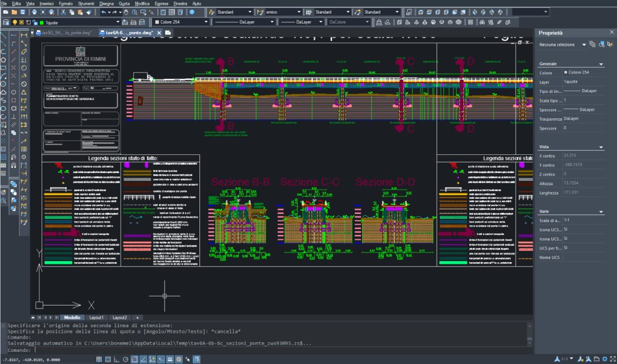Viewport: 617px width, 364px height.
Task: Click the blue Help icon
Action: click(192, 12)
